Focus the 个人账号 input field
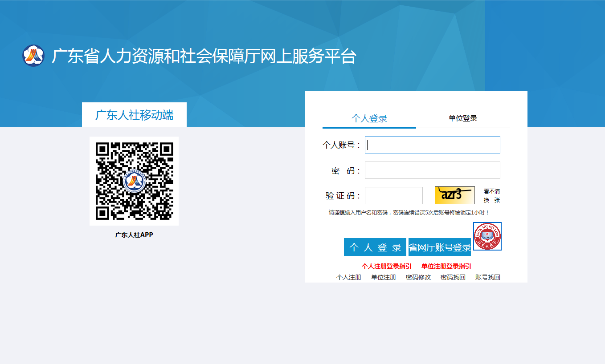 [x=433, y=145]
